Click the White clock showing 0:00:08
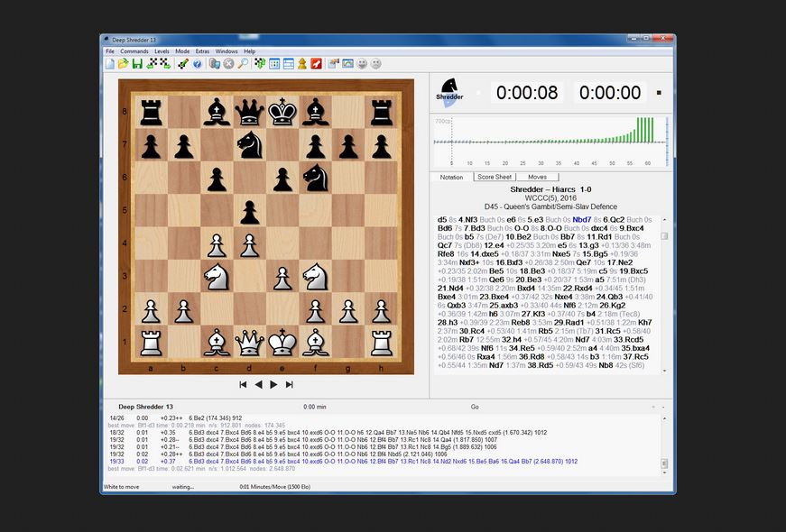The width and height of the screenshot is (786, 532). (x=527, y=93)
